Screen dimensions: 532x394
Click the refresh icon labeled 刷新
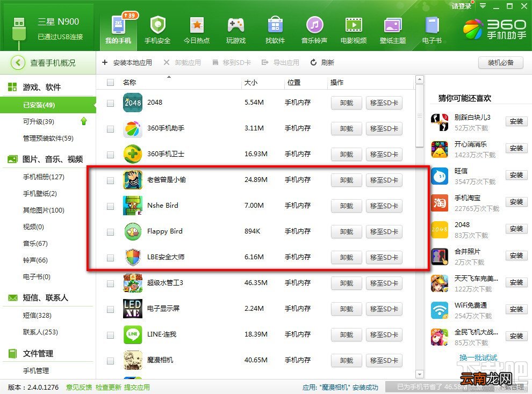pyautogui.click(x=313, y=62)
